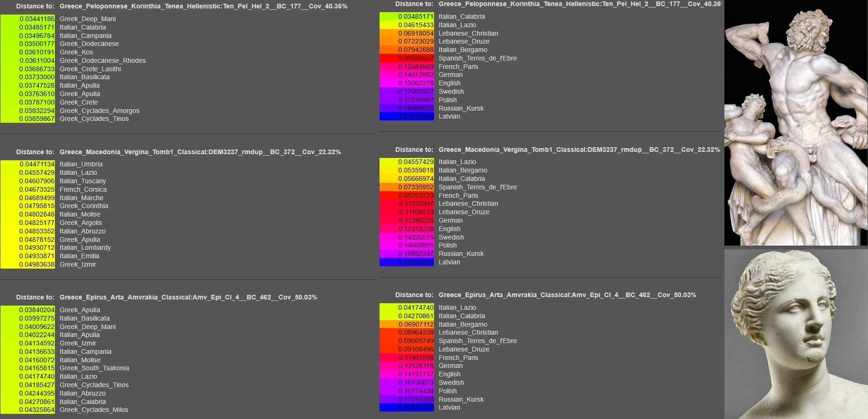Select the Greek_Kos label
The image size is (868, 419).
[x=76, y=52]
